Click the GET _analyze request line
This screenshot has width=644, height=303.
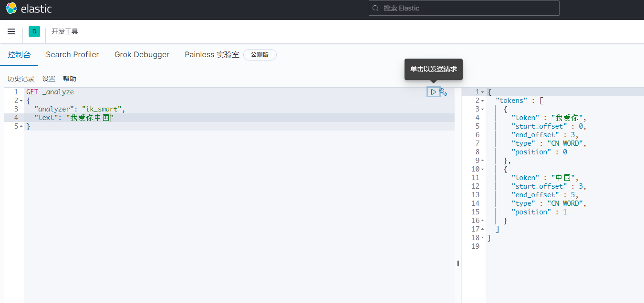(50, 92)
